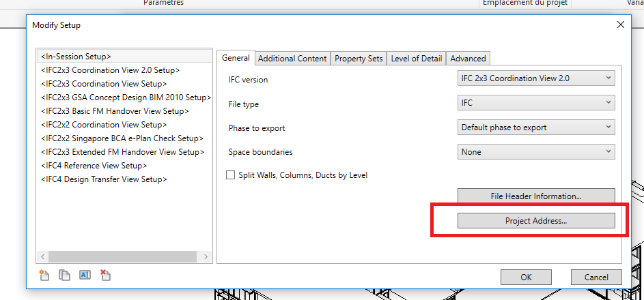Close the Modify Setup dialog
The width and height of the screenshot is (644, 300).
click(x=621, y=25)
